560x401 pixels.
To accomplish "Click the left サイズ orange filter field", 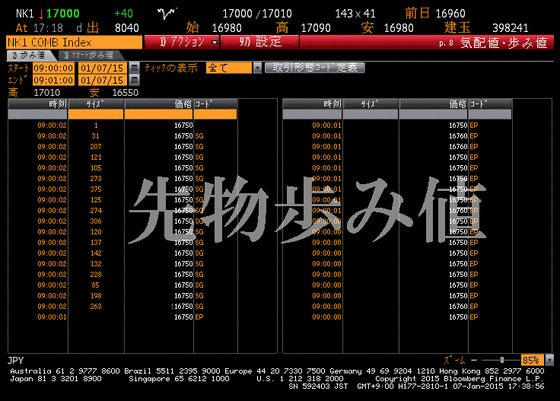I will (x=96, y=114).
